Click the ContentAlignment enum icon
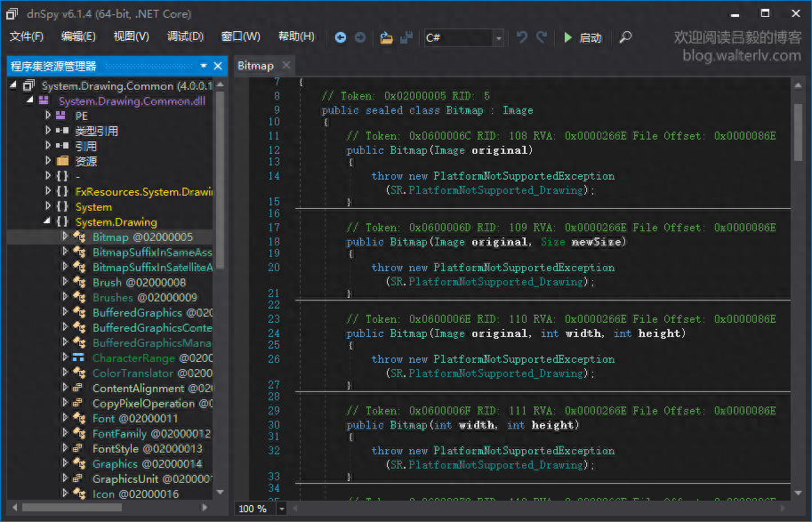 [79, 388]
